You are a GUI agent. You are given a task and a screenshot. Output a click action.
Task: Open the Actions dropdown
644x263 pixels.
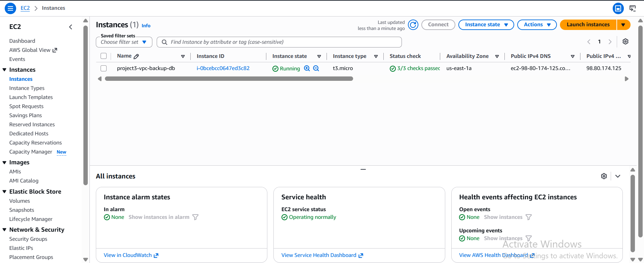(x=537, y=25)
